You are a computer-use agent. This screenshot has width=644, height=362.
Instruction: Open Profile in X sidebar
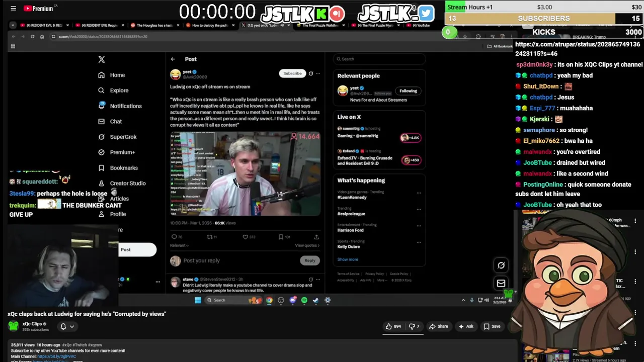112,214
